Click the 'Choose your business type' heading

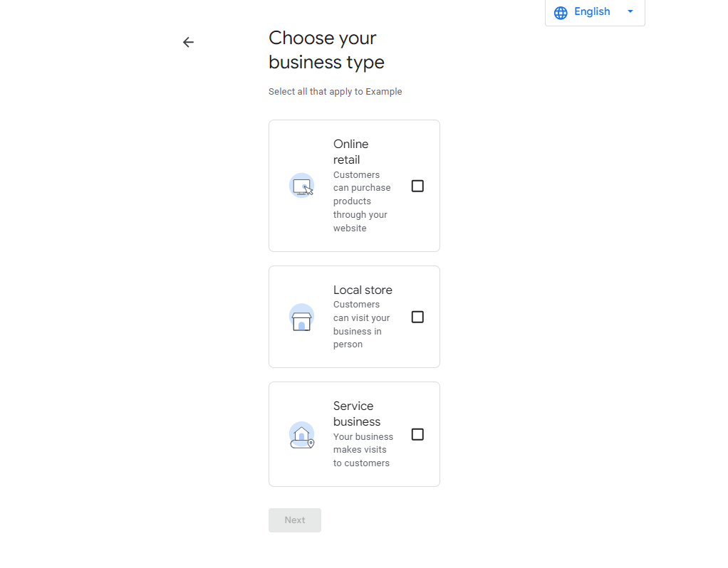click(326, 50)
